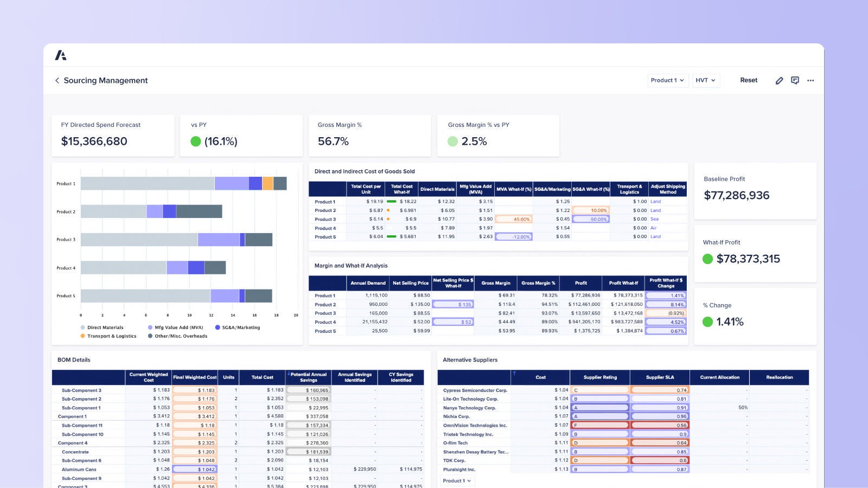Click the sort arrow on the Cost column
Image resolution: width=868 pixels, height=488 pixels.
pyautogui.click(x=513, y=374)
